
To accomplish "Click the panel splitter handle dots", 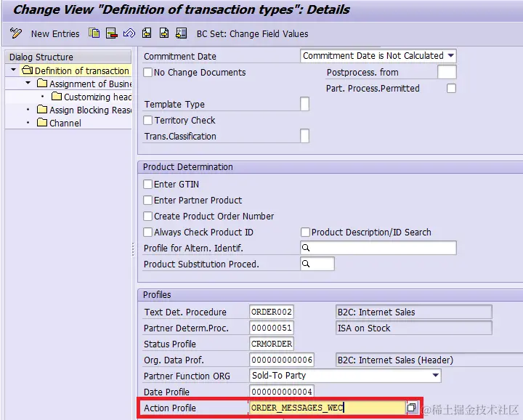I will (x=133, y=249).
